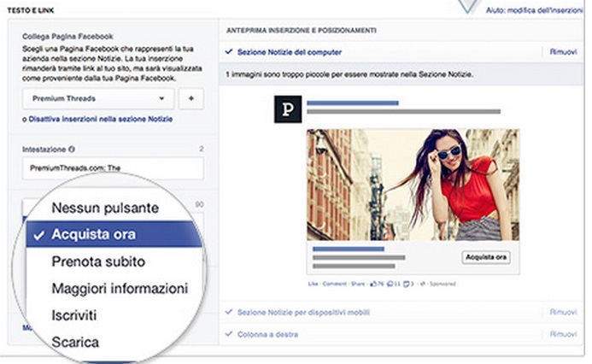Toggle the Colonna a destra placement
This screenshot has height=364, width=592.
pyautogui.click(x=228, y=333)
